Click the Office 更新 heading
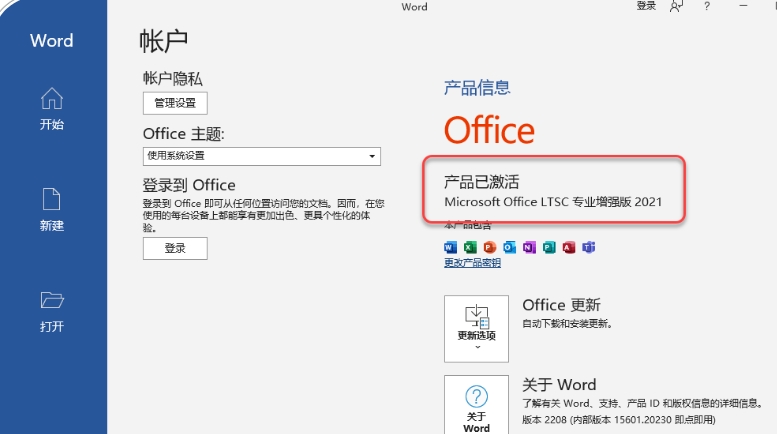Viewport: 777px width, 434px height. 561,305
